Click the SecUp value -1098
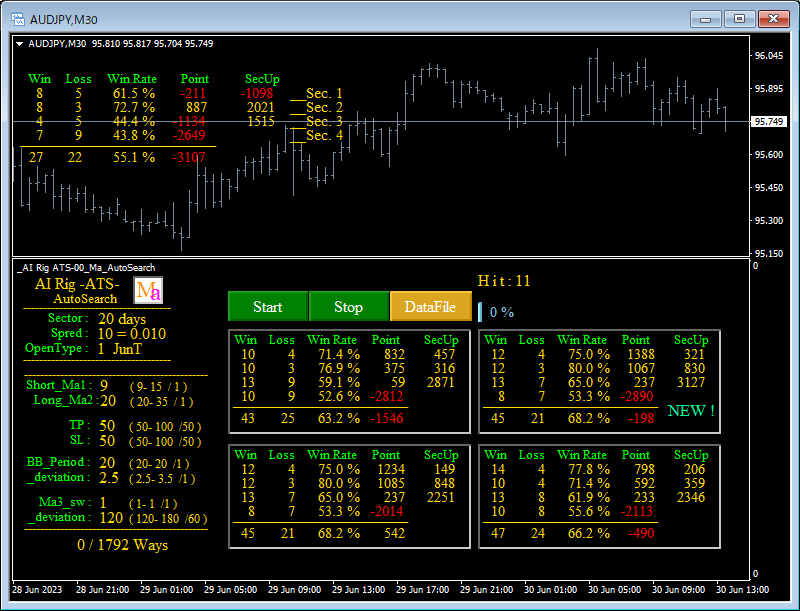This screenshot has width=800, height=611. [x=257, y=93]
